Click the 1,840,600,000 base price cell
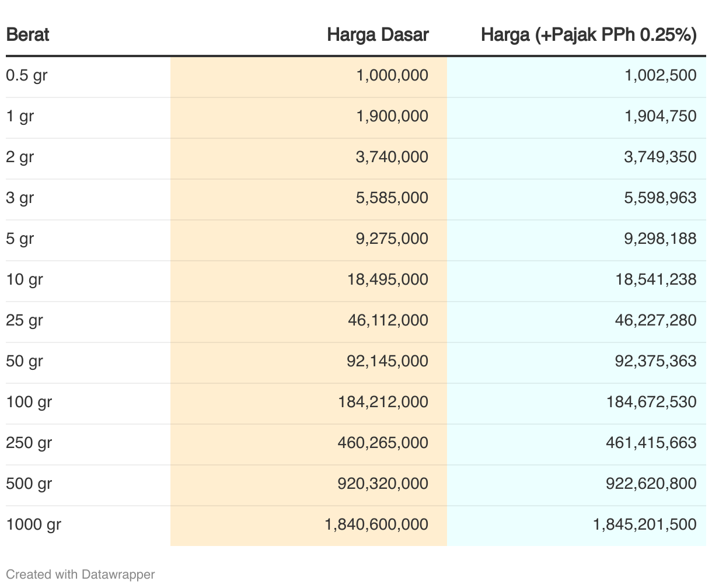712x588 pixels. tap(376, 524)
